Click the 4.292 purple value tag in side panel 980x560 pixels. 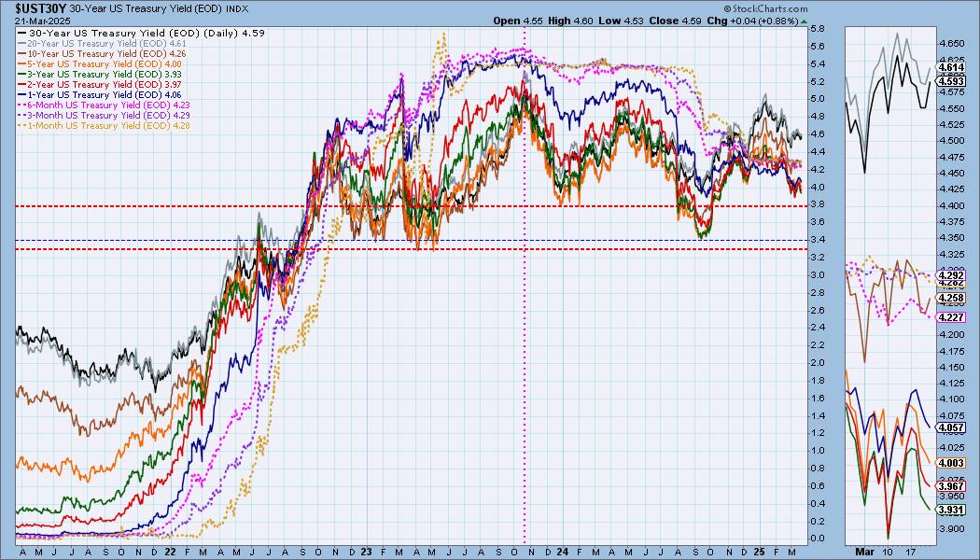coord(951,275)
